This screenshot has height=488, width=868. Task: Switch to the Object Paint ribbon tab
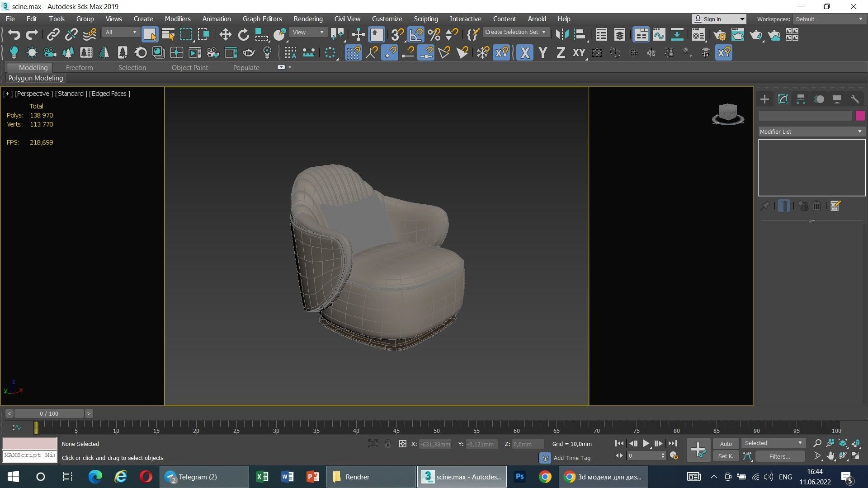pos(189,68)
